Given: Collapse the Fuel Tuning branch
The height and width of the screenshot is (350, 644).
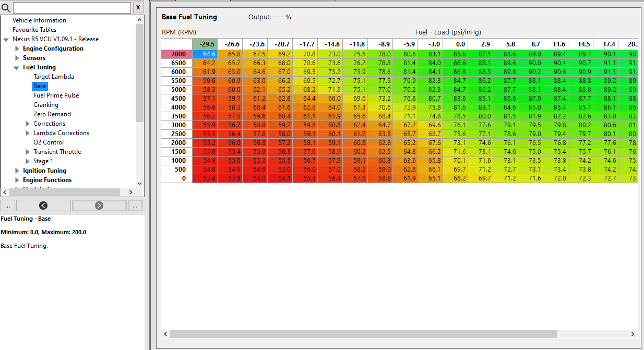Looking at the screenshot, I should coord(16,67).
